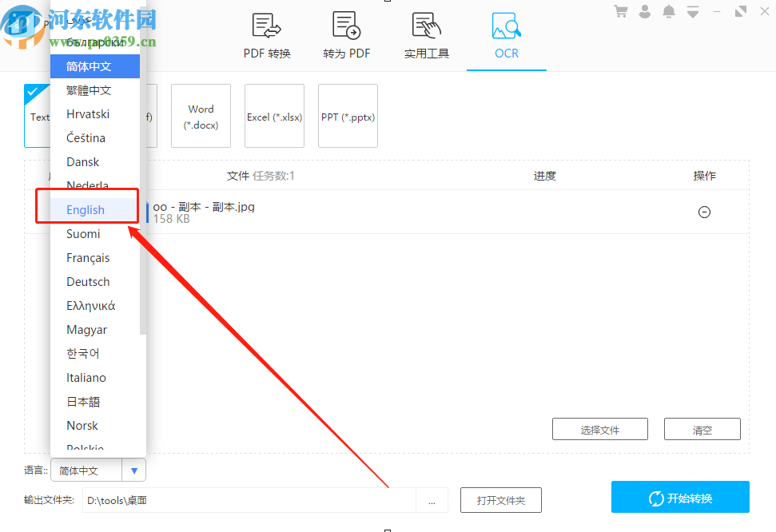Click the OCR feature icon
Image resolution: width=776 pixels, height=532 pixels.
(x=506, y=35)
